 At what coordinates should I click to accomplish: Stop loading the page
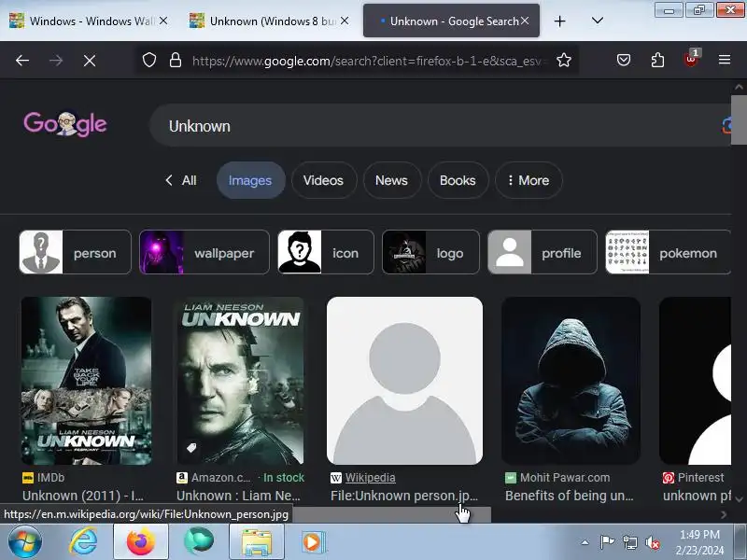(x=90, y=61)
